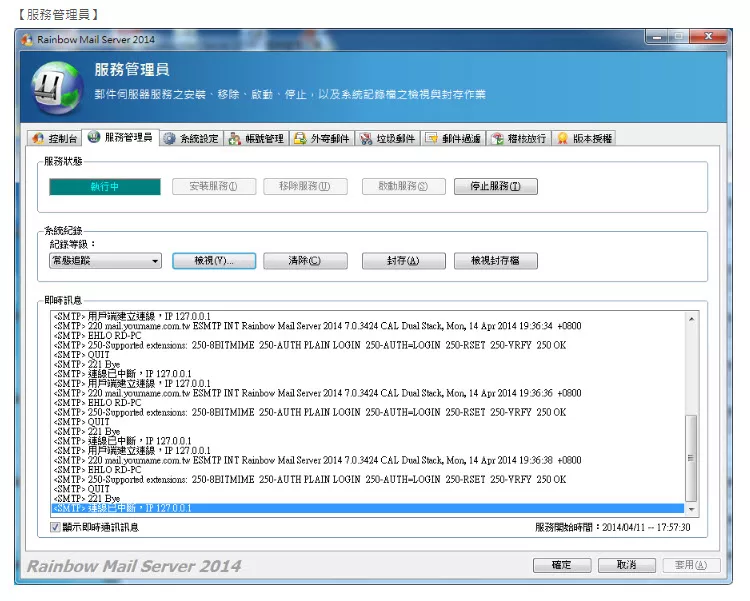
Task: Click the Rainbow Mail Server title bar icon
Action: coord(28,39)
